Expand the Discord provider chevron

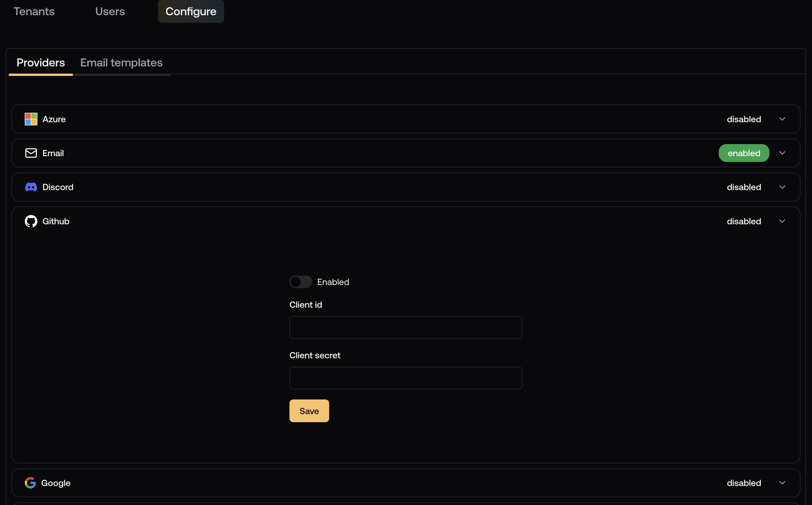pos(782,187)
